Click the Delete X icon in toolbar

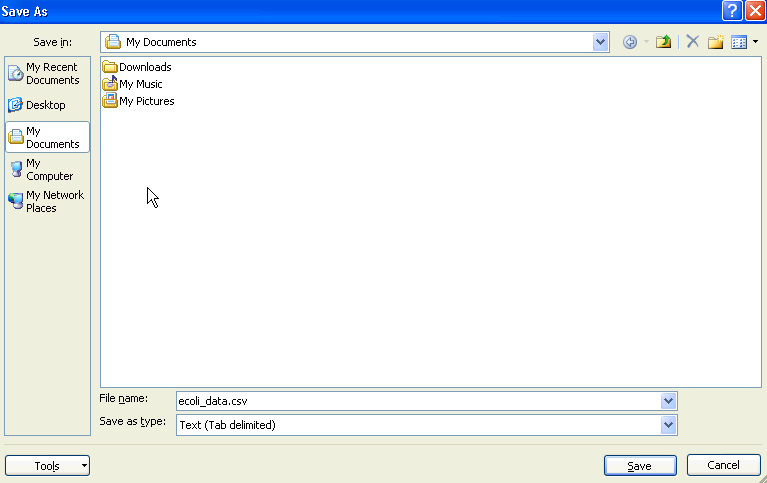coord(692,42)
